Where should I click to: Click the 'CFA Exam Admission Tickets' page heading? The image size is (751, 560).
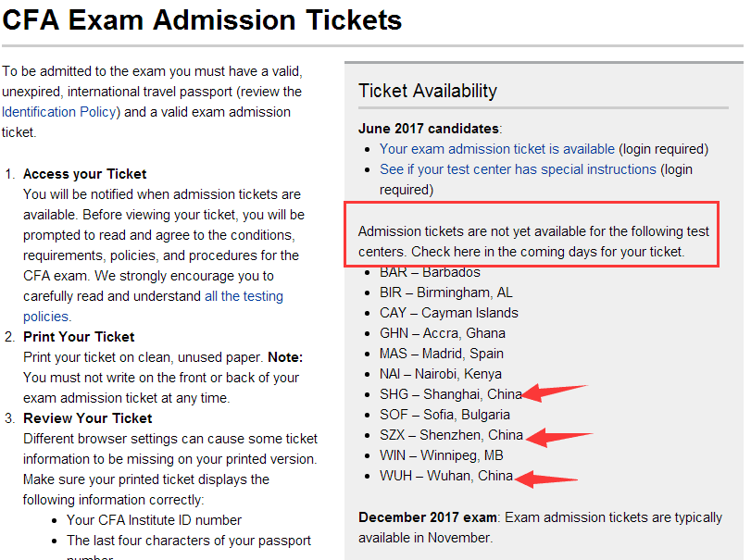click(203, 19)
